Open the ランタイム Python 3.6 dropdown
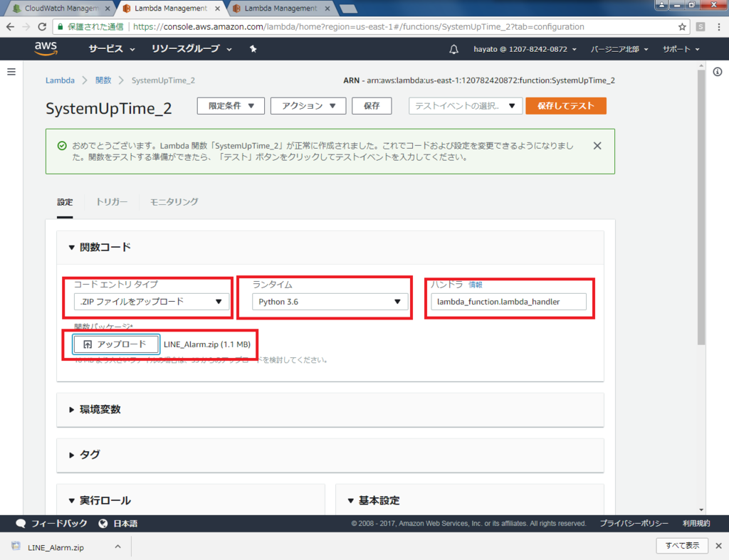 tap(330, 302)
